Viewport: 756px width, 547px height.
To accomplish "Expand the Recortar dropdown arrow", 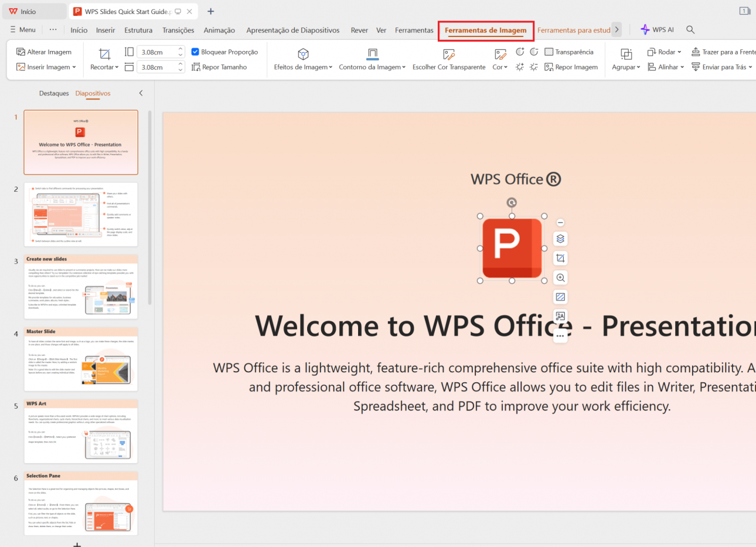I will tap(117, 67).
